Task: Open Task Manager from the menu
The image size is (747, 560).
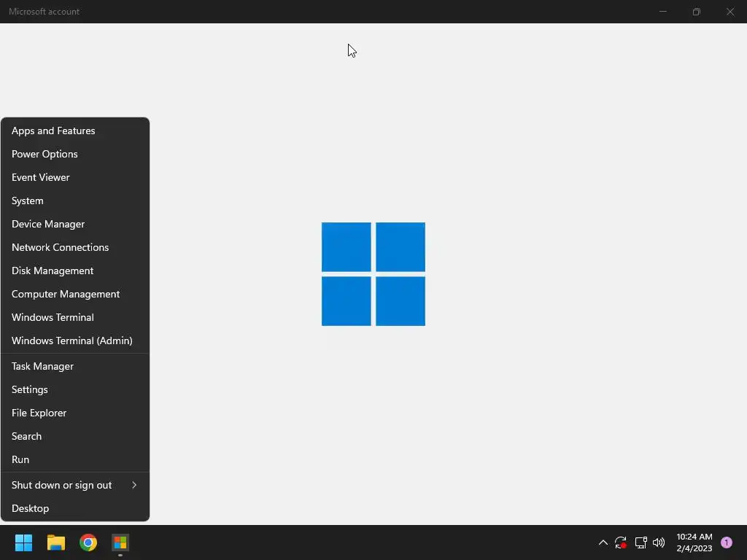Action: point(75,366)
